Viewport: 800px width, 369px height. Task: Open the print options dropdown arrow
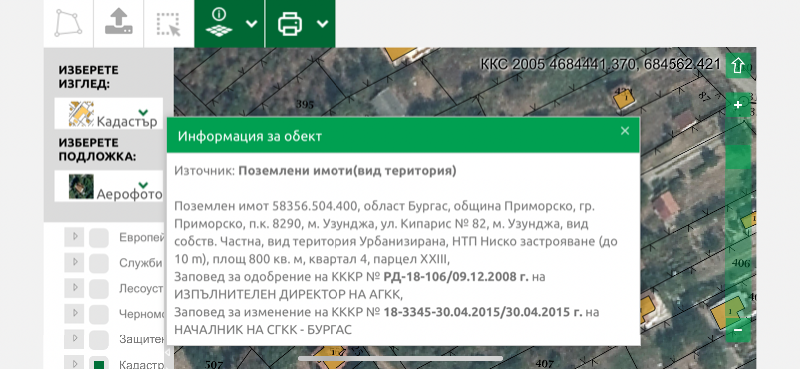pos(322,24)
